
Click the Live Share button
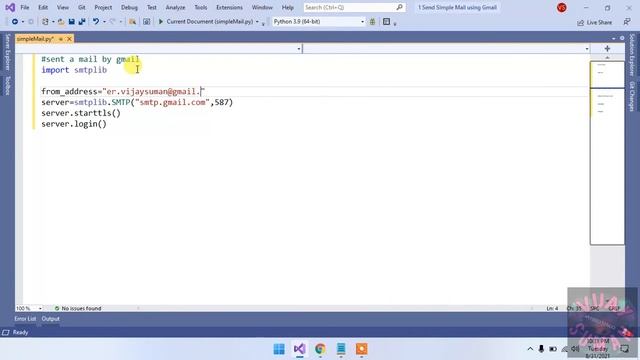coord(595,22)
